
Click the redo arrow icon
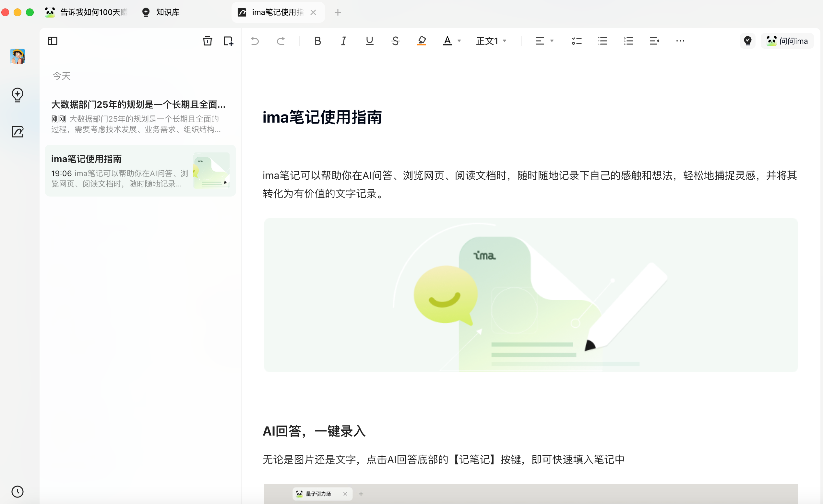click(280, 41)
